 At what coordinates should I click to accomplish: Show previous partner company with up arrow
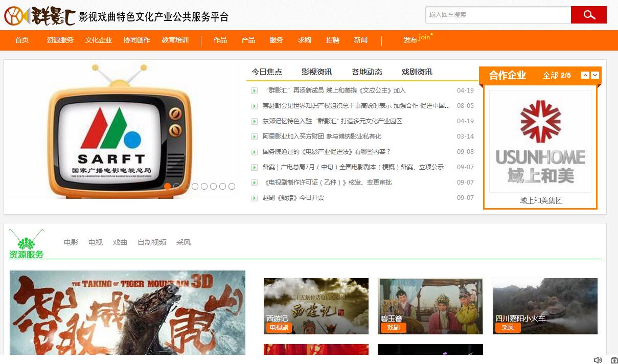point(585,75)
